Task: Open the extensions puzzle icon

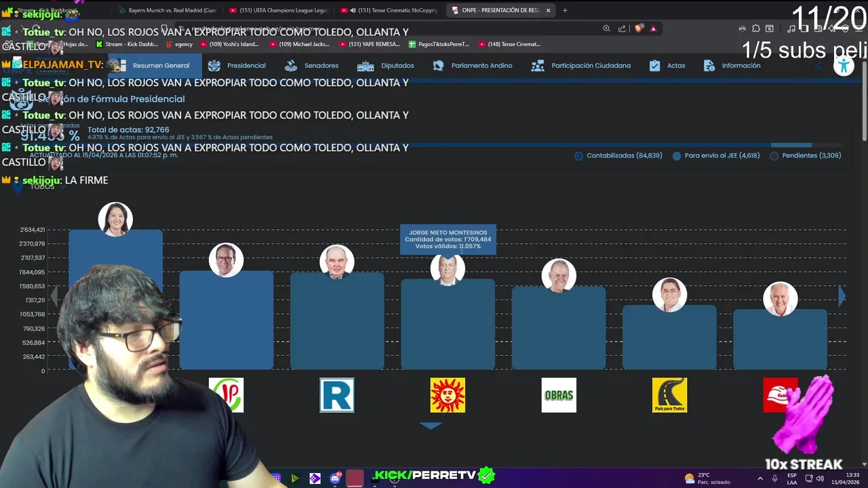Action: point(756,28)
